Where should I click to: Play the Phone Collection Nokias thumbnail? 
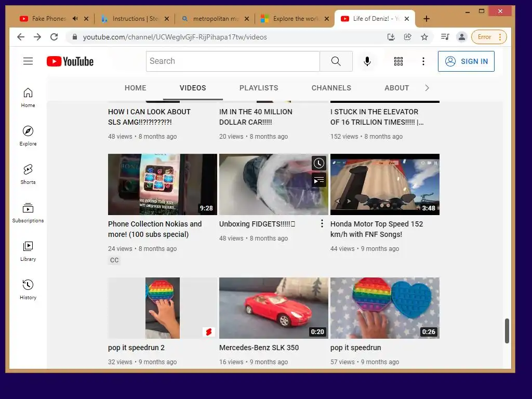[x=163, y=184]
